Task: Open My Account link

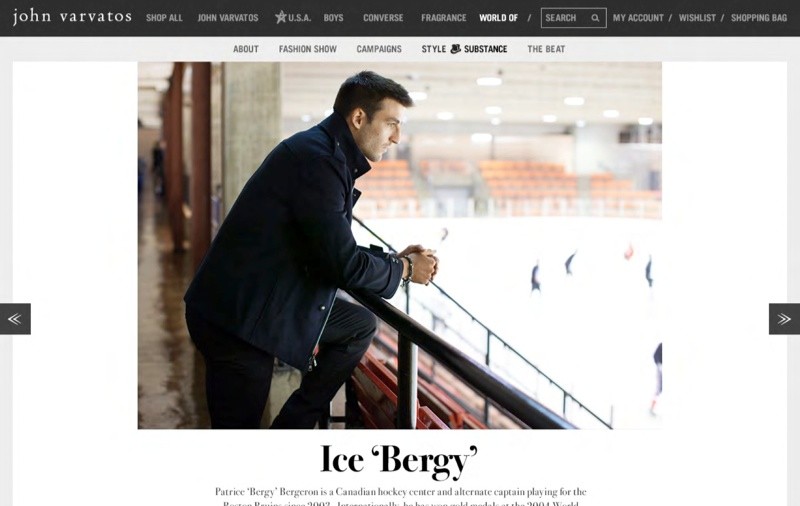Action: point(638,18)
